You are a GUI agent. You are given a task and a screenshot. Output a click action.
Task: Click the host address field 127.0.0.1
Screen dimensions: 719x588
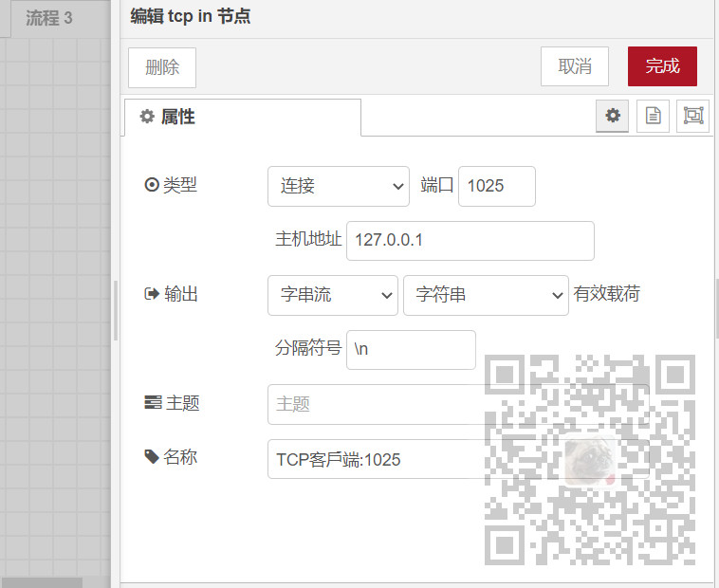[x=470, y=241]
